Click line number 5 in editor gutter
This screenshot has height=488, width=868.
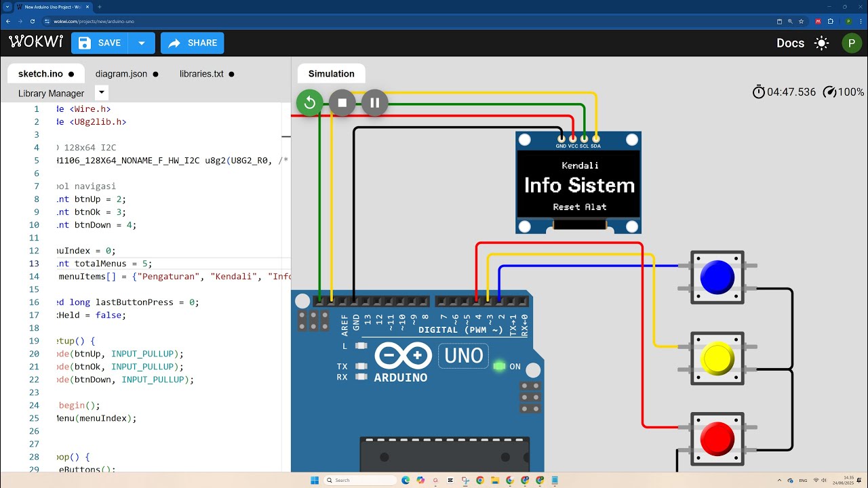click(x=37, y=161)
